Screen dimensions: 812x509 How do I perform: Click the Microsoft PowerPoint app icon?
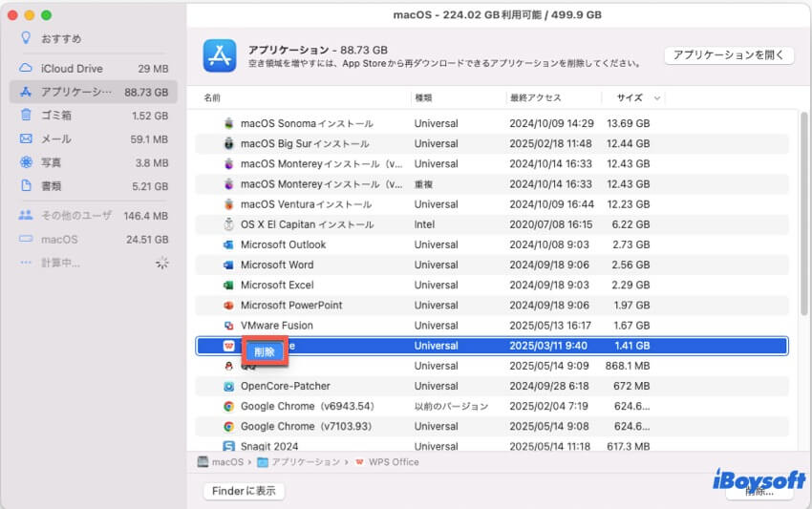[x=229, y=305]
